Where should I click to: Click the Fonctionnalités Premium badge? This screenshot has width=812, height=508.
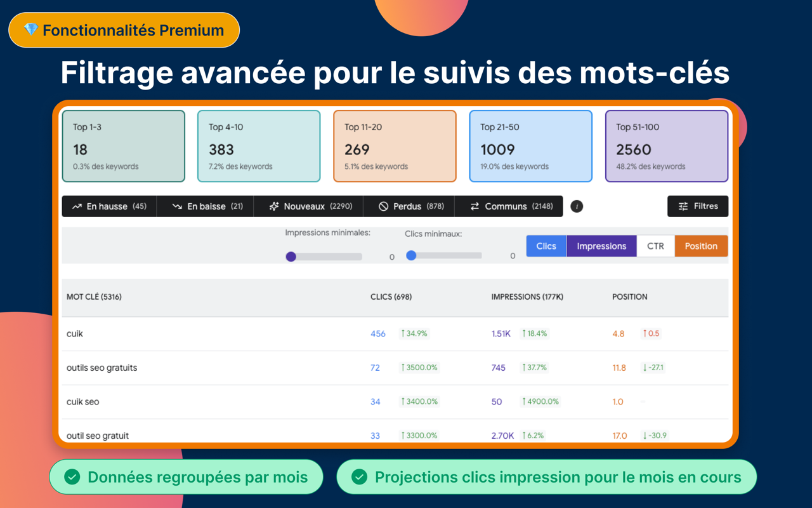pyautogui.click(x=124, y=30)
